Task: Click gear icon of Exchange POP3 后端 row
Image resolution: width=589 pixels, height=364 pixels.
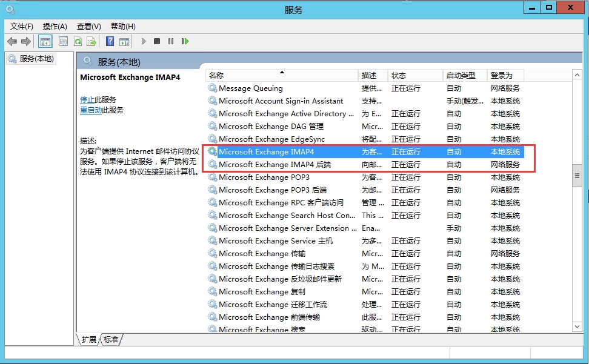Action: pos(213,190)
